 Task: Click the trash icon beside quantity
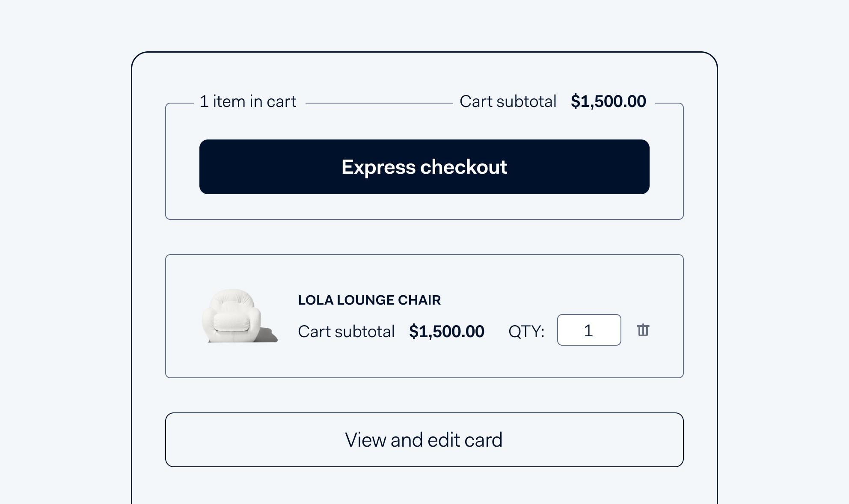(643, 330)
